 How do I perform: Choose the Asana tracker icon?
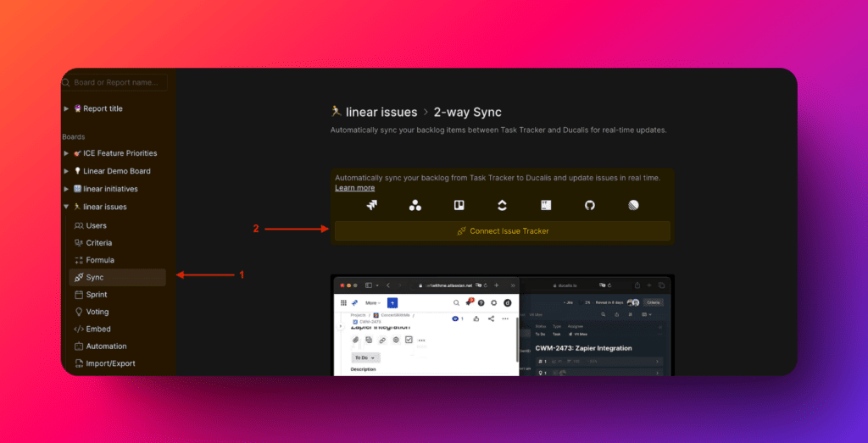pos(415,206)
